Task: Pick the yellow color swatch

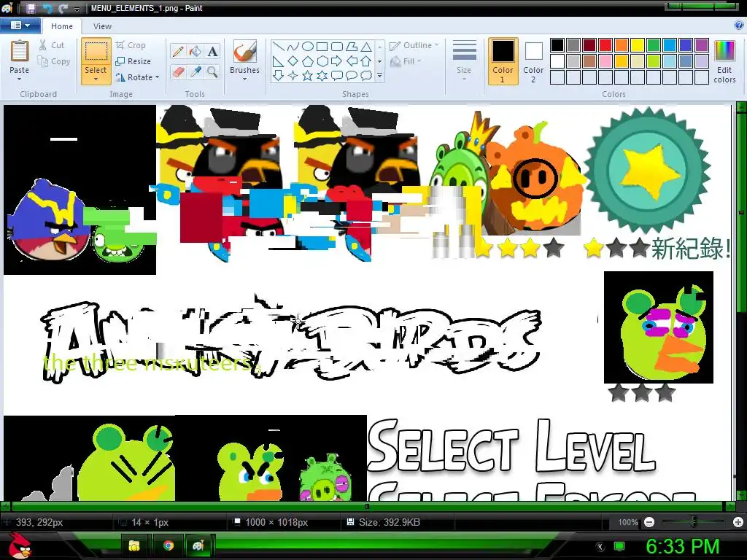Action: coord(638,45)
